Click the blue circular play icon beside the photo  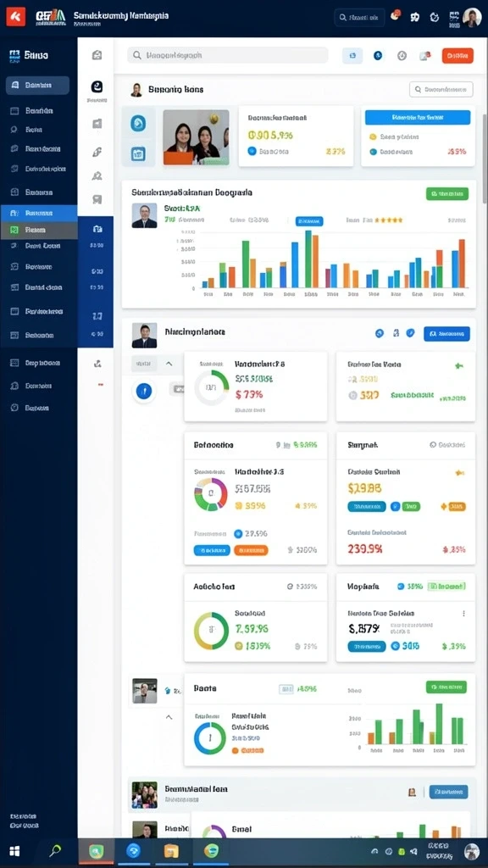[x=138, y=123]
